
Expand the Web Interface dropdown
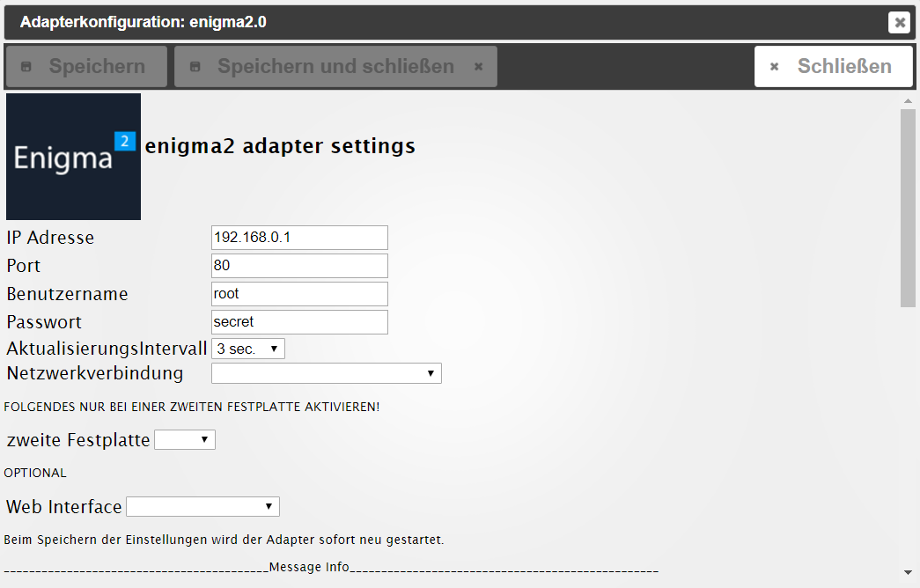(203, 506)
